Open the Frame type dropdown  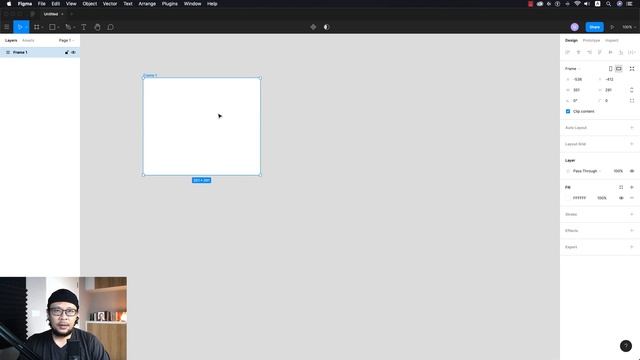(x=572, y=69)
